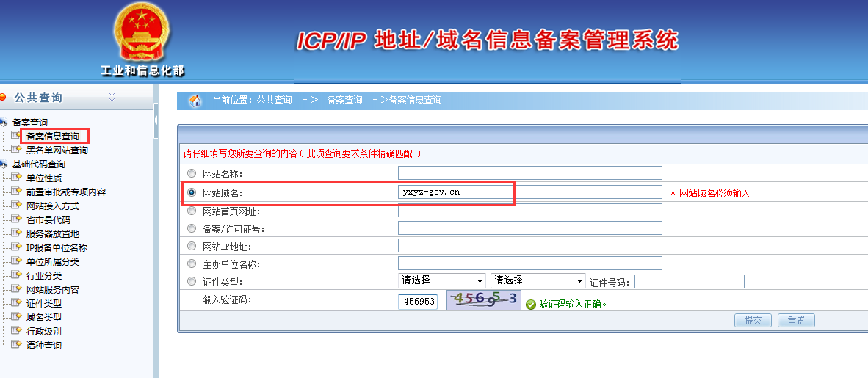Screen dimensions: 868x378
Task: Click the 重置 reset button
Action: click(796, 321)
